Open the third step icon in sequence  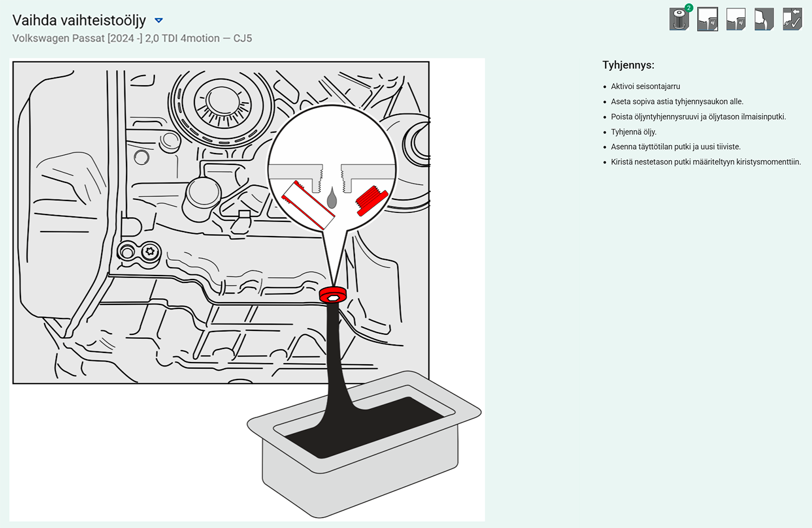pos(736,19)
